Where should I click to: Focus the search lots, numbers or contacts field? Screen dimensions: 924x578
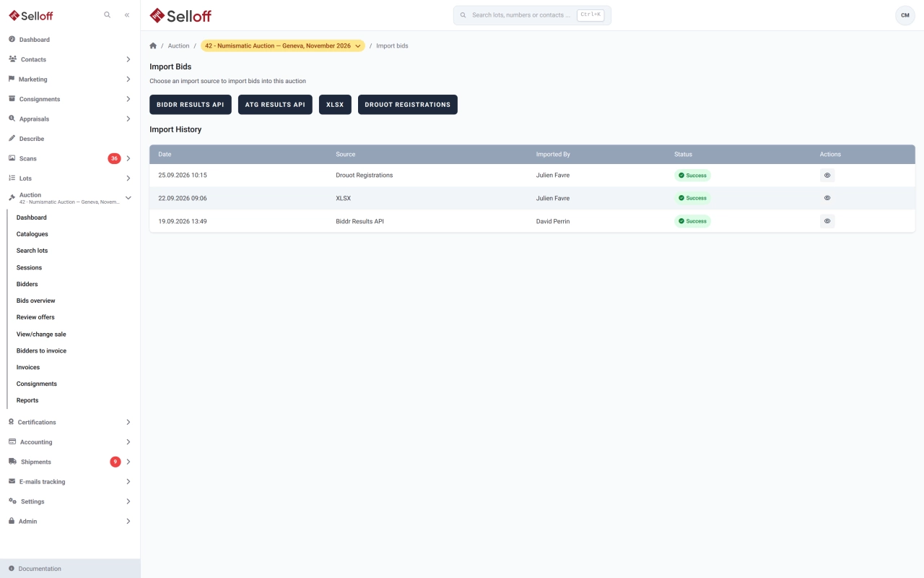tap(532, 15)
